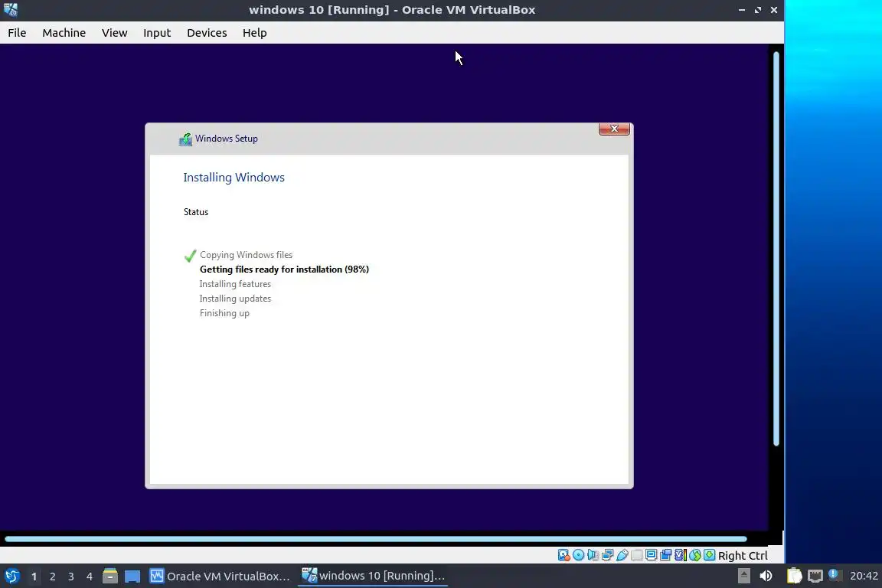Click the 20:42 clock in the panel
Screen dimensions: 882x588
pos(864,576)
